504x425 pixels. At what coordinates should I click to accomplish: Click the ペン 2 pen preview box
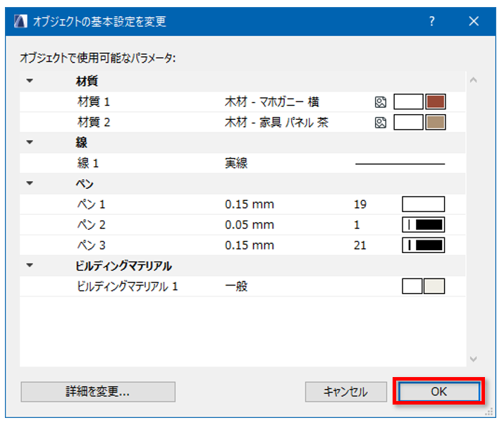(424, 226)
